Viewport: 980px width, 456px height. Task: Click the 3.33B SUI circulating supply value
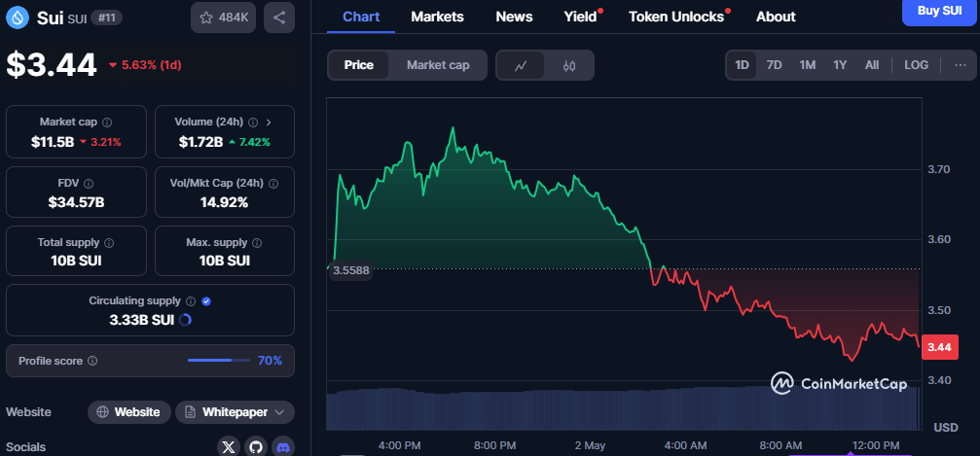[x=142, y=320]
